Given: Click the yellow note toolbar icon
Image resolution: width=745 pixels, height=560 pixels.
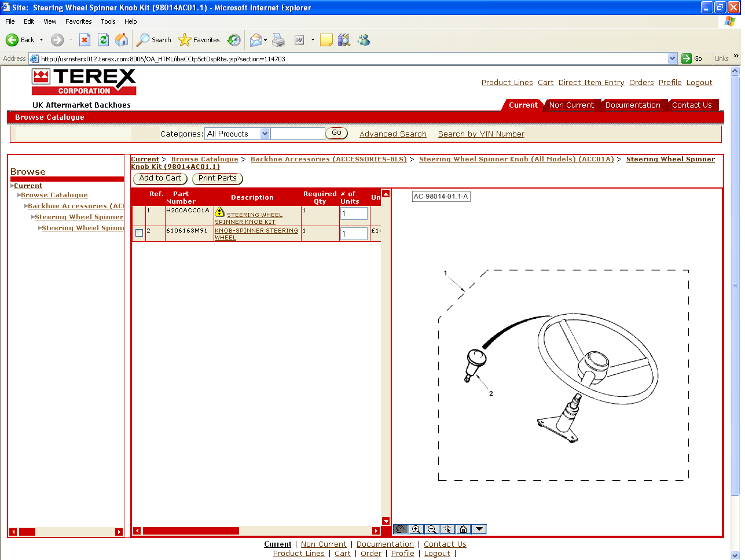Looking at the screenshot, I should click(326, 40).
